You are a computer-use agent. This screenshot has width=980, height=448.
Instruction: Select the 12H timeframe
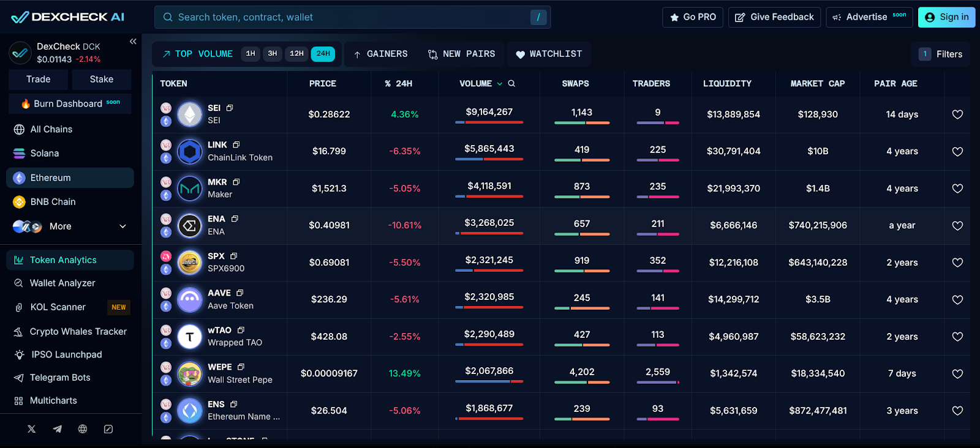(296, 54)
